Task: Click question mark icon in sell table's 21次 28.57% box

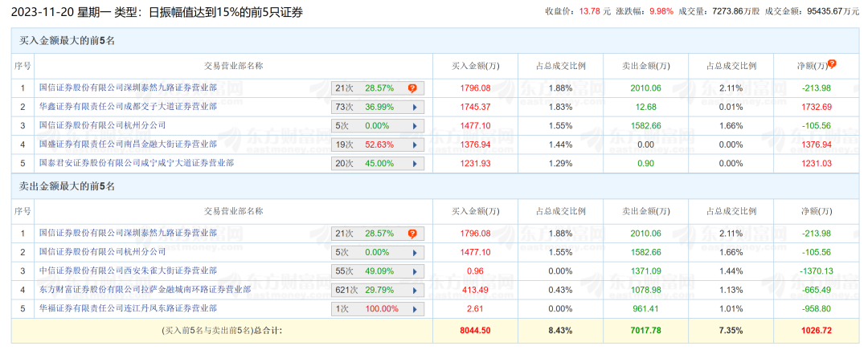Action: (x=412, y=234)
